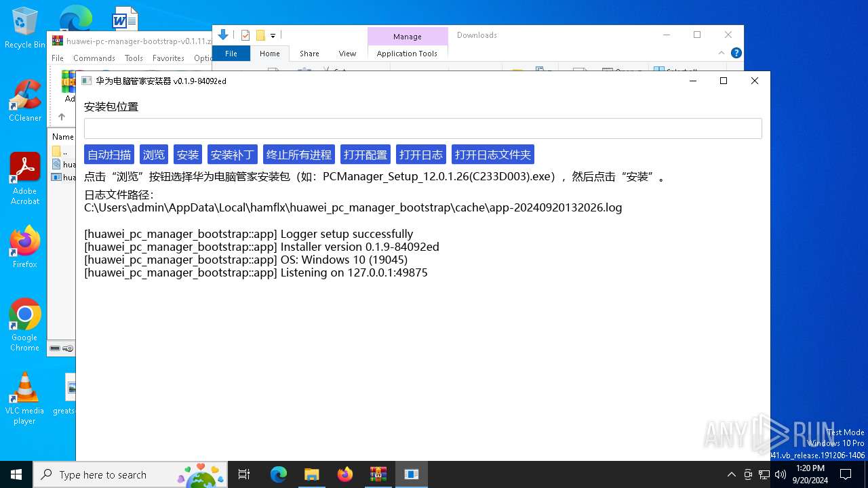The image size is (868, 488).
Task: Click the 'OS: Windows 10 (19045)' log line
Action: 245,260
